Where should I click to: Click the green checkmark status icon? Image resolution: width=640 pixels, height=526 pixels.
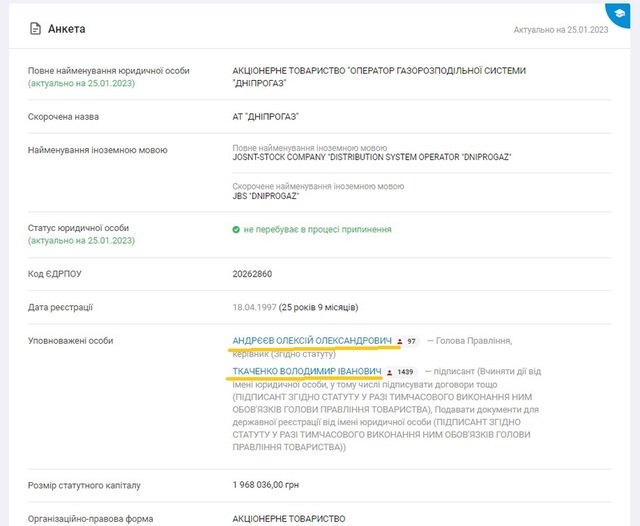click(236, 229)
